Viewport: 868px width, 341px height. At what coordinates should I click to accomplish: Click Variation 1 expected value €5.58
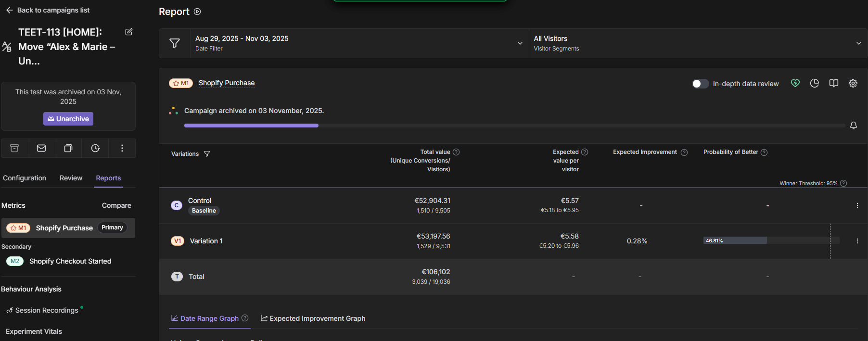[570, 236]
